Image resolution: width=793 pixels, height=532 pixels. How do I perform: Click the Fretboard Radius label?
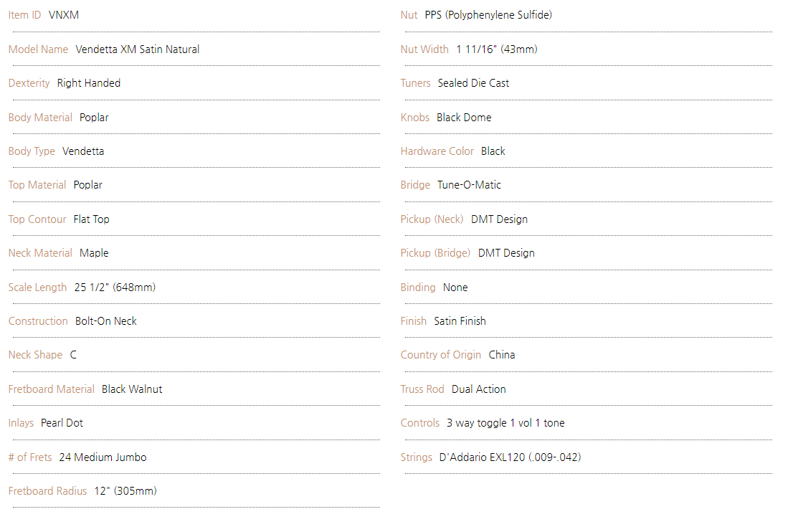coord(47,491)
